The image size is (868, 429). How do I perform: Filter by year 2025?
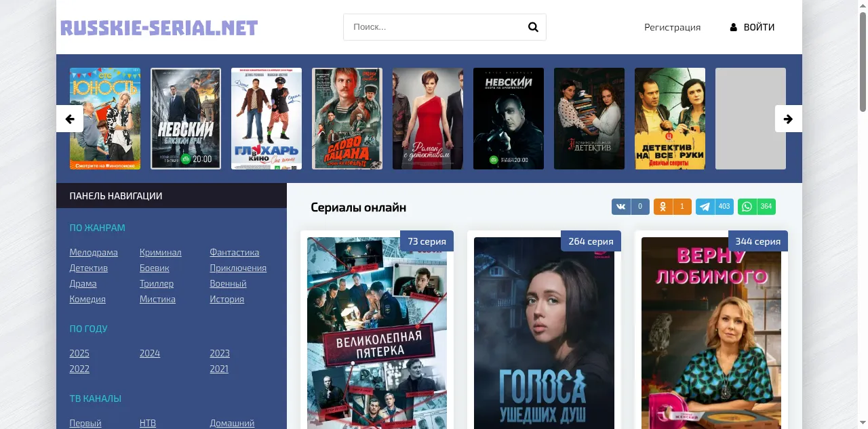[x=79, y=353]
